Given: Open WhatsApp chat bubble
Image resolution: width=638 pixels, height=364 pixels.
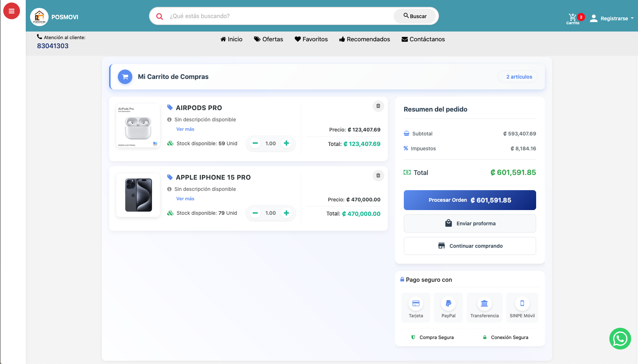Looking at the screenshot, I should tap(620, 339).
